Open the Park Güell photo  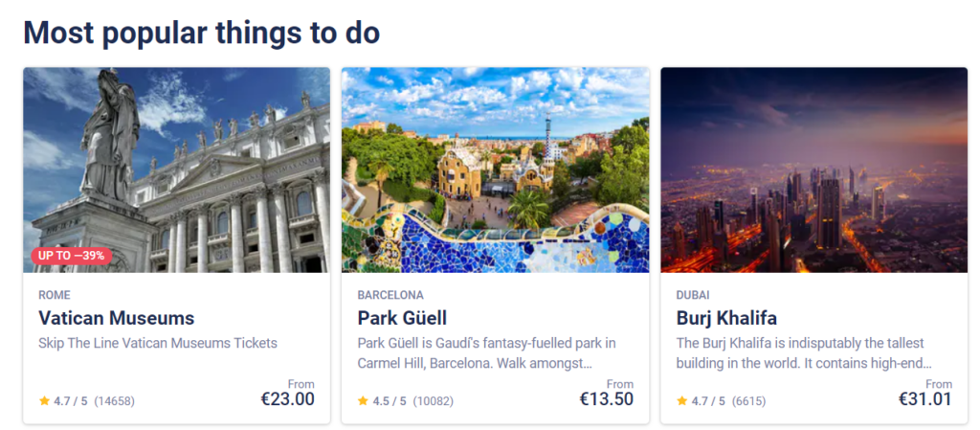495,170
